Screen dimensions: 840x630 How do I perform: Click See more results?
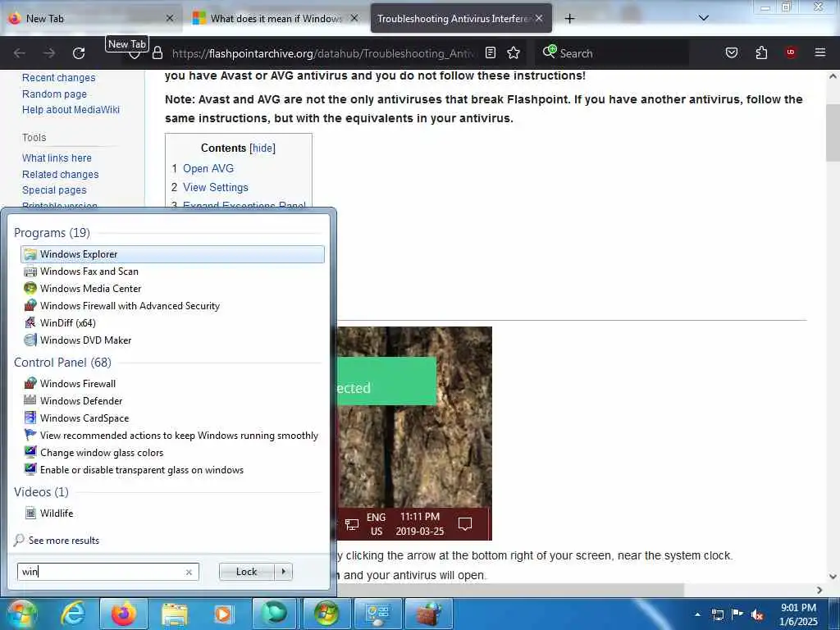pos(64,540)
